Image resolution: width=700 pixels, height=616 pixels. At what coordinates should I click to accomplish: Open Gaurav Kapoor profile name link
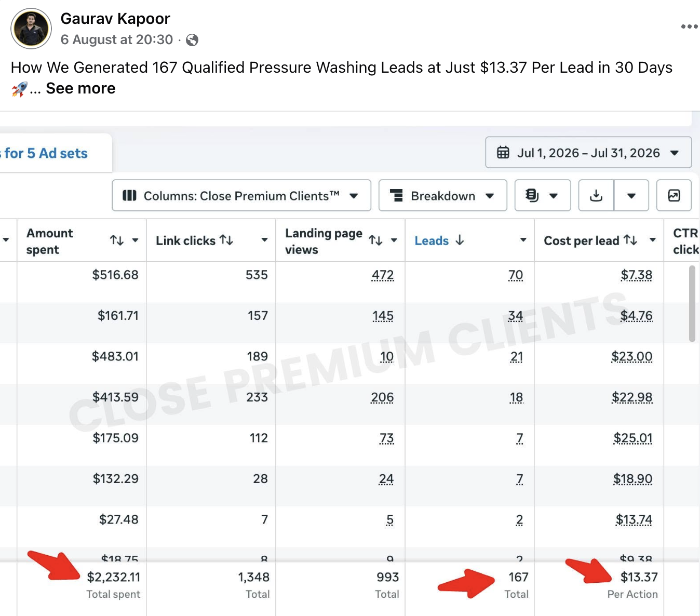[x=115, y=19]
